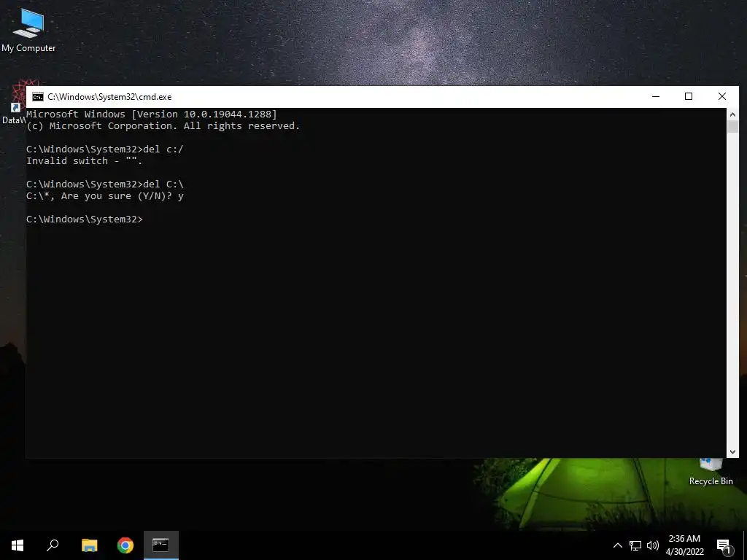
Task: Launch File Explorer from taskbar
Action: [x=89, y=545]
